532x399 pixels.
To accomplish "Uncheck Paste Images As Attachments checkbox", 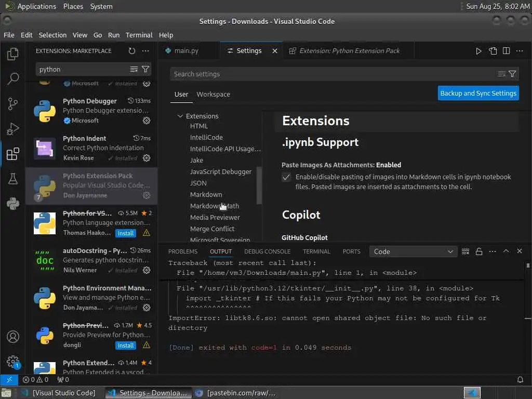I will click(286, 177).
